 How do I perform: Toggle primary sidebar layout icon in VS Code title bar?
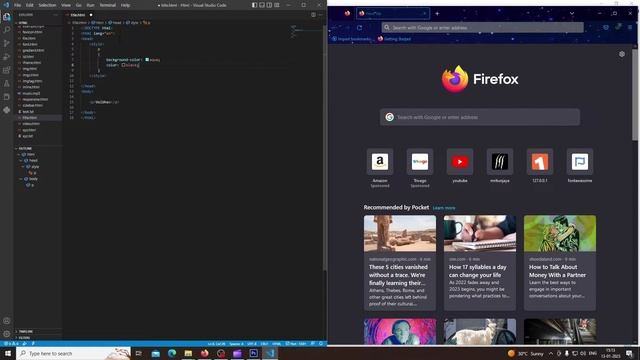(x=254, y=5)
